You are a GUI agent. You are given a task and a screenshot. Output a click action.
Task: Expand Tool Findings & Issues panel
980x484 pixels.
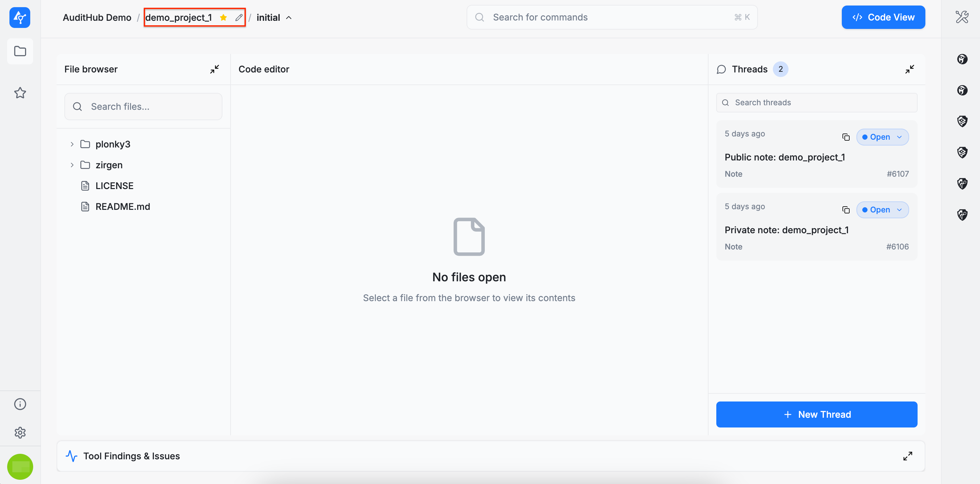click(x=908, y=456)
